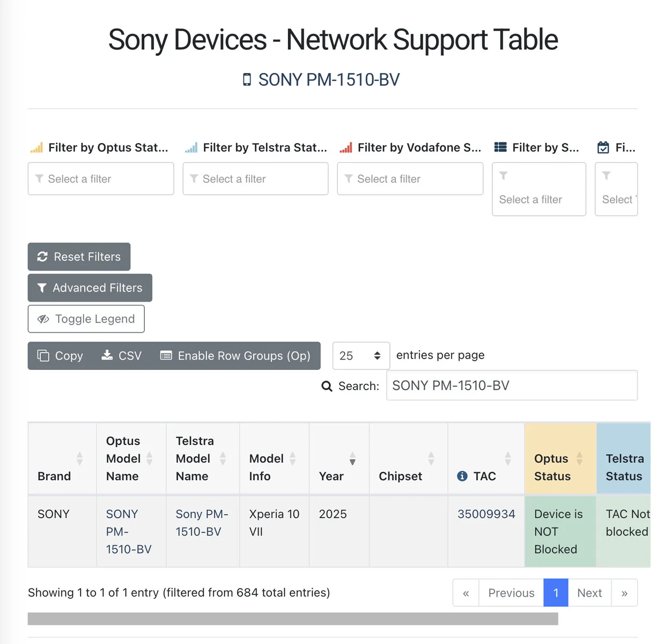Sort table by Year column
The image size is (664, 644).
tap(352, 458)
